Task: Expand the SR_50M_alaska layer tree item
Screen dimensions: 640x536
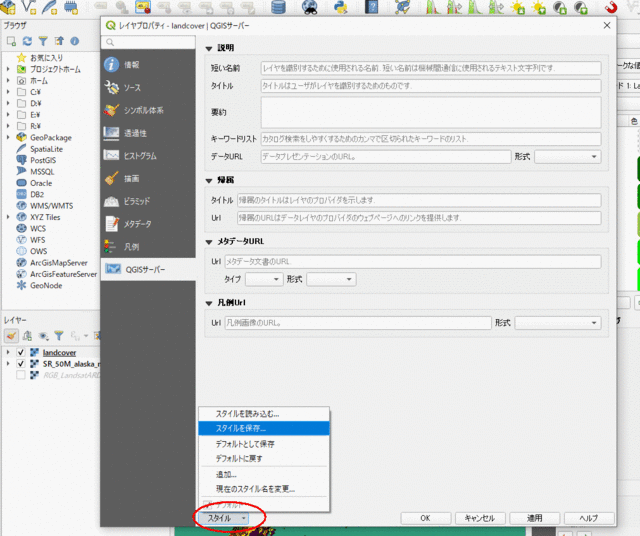Action: tap(8, 364)
